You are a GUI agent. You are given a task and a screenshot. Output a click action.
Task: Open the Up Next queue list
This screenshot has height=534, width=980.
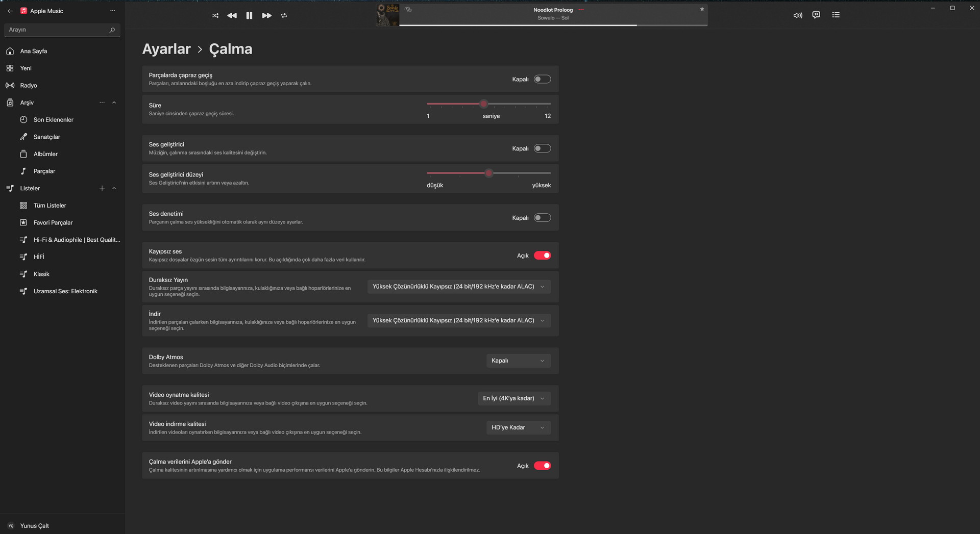click(x=836, y=15)
